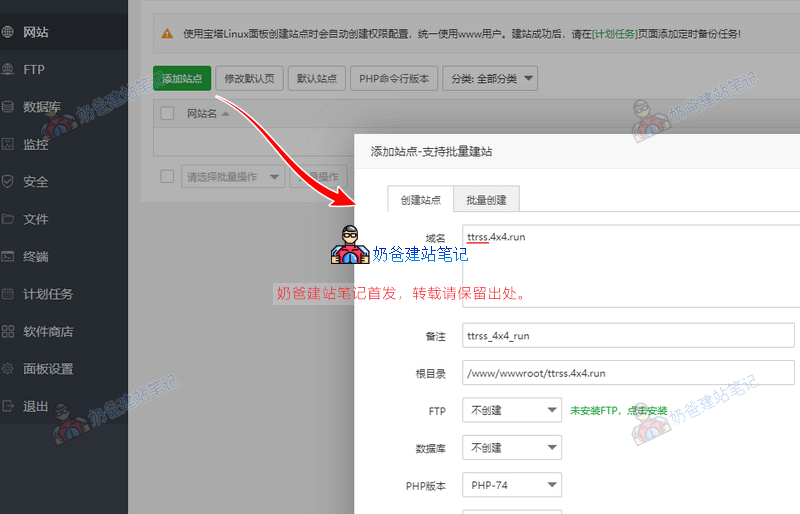Click the 根目录 path input field
Viewport: 800px width, 514px height.
click(x=627, y=373)
